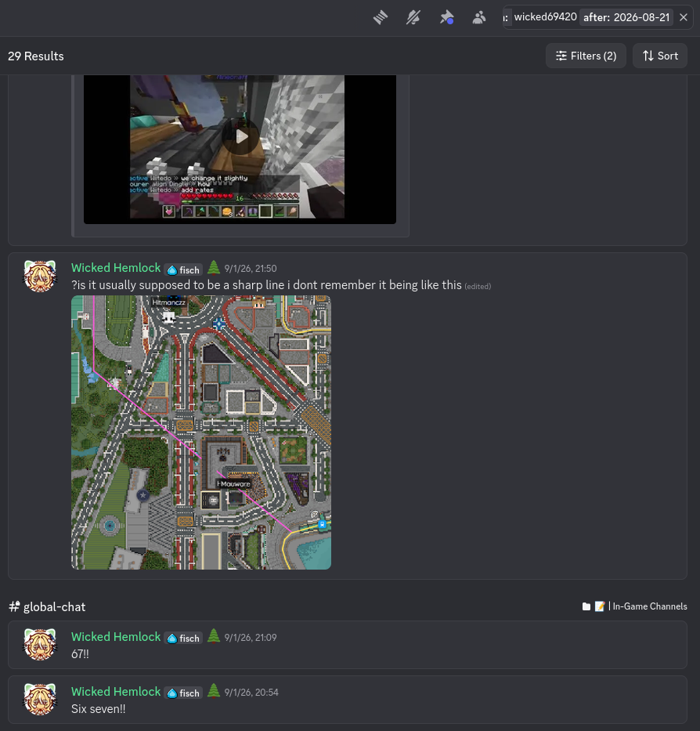Open pinned messages icon
This screenshot has height=731, width=700.
point(446,18)
